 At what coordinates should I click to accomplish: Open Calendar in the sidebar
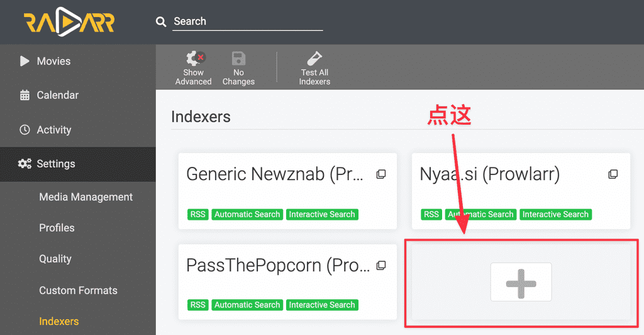tap(57, 95)
